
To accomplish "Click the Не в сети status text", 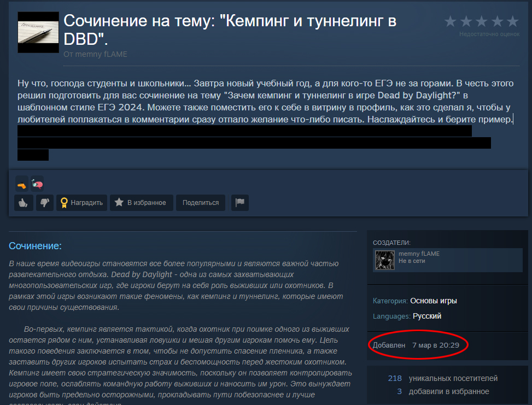I will (412, 261).
